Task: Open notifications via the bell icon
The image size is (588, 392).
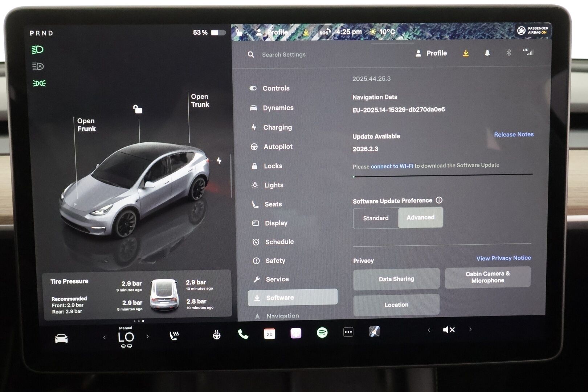Action: click(x=487, y=53)
